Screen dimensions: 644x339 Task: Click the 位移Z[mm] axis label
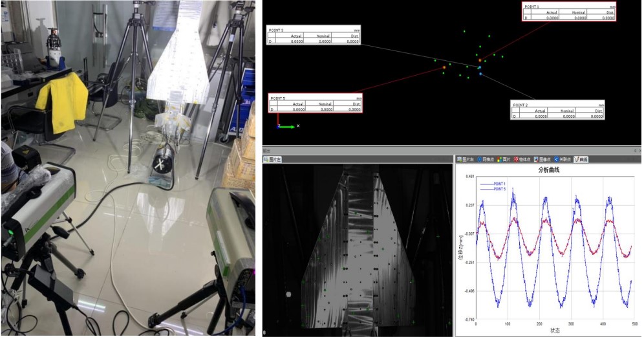pyautogui.click(x=460, y=248)
